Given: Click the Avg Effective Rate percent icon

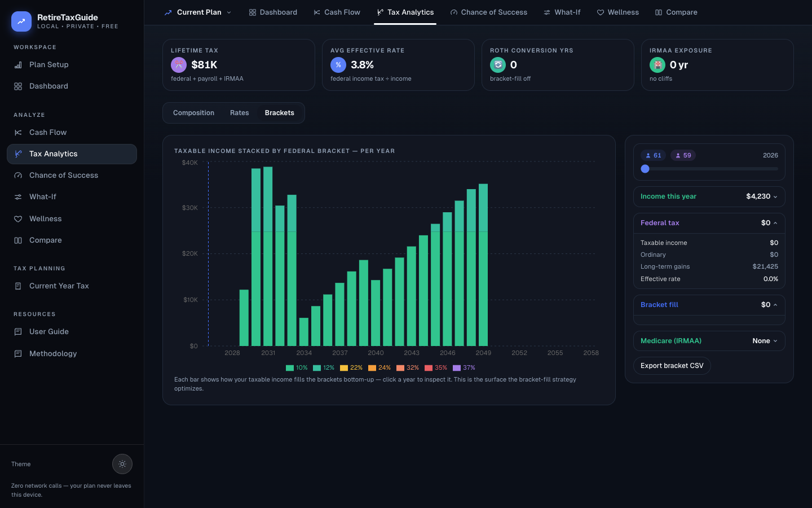Looking at the screenshot, I should click(338, 65).
